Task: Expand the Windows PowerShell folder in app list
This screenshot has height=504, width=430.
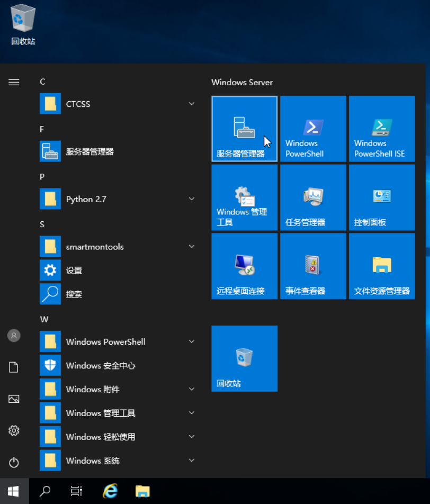Action: coord(118,341)
